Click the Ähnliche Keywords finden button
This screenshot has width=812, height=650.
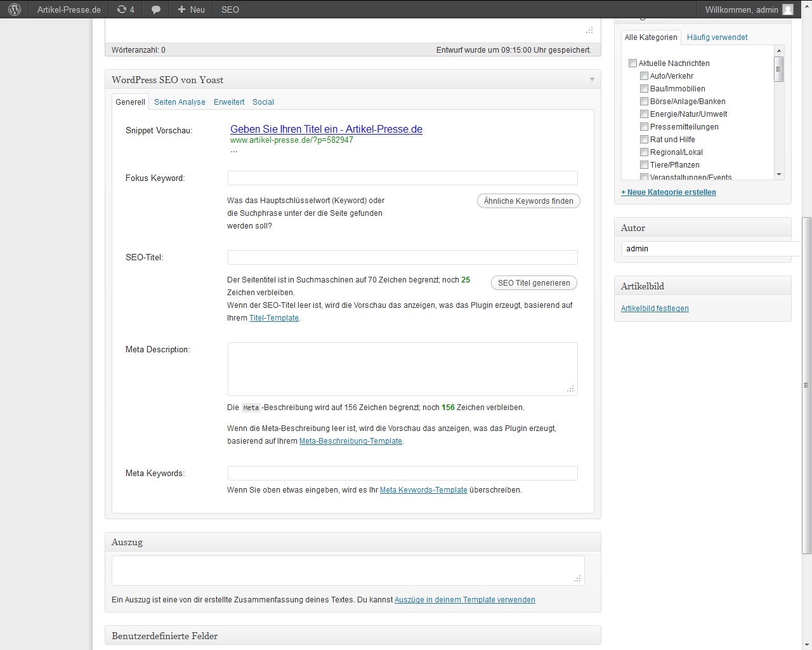[x=528, y=201]
